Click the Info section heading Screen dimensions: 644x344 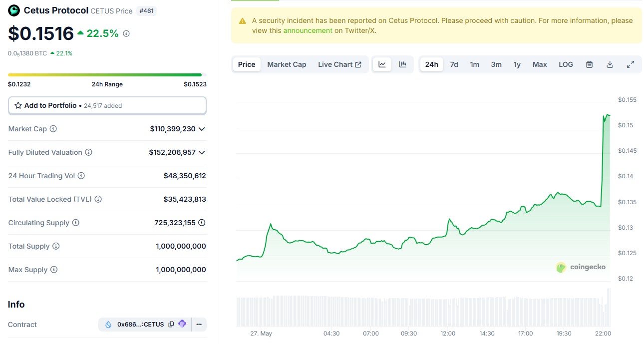coord(16,305)
